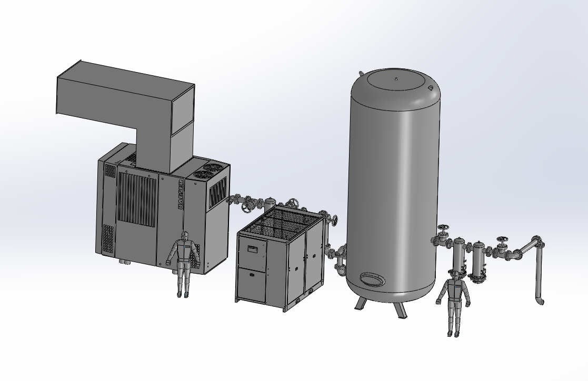Select the front support leg of the tank

pyautogui.click(x=400, y=310)
